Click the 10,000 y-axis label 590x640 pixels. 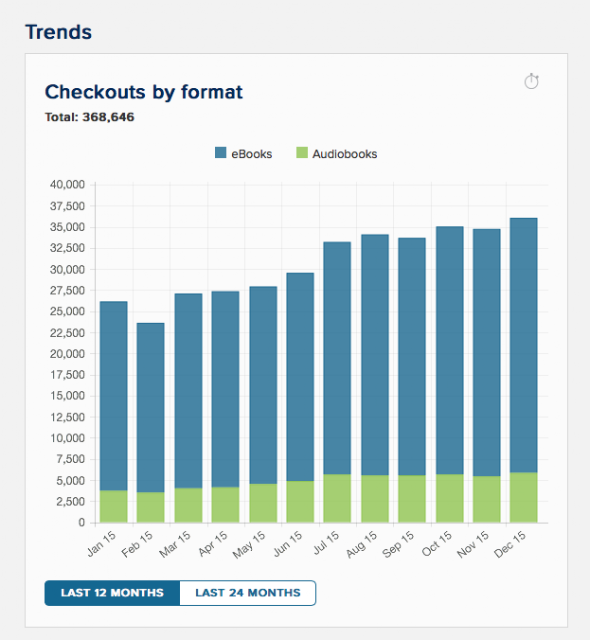point(67,438)
